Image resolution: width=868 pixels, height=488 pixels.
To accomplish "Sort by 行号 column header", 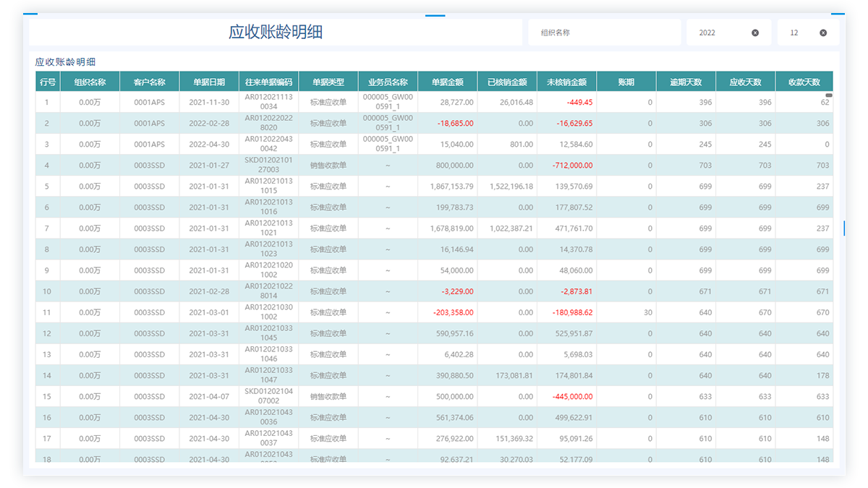I will tap(47, 82).
